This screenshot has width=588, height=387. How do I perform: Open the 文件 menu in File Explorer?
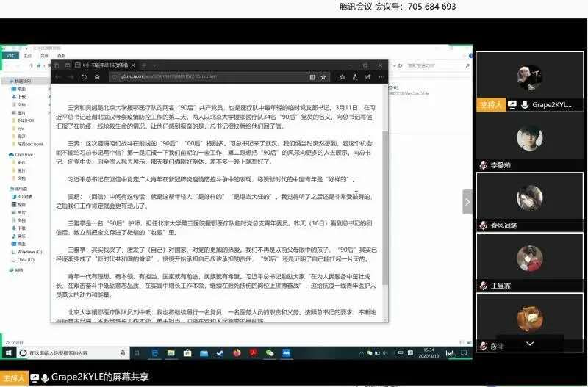(10, 55)
